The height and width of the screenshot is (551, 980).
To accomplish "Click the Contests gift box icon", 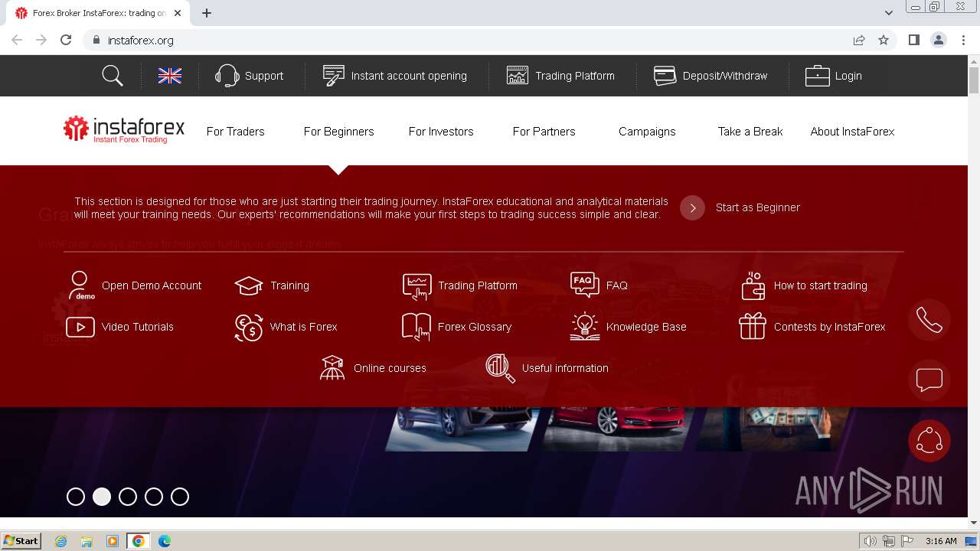I will (x=753, y=327).
